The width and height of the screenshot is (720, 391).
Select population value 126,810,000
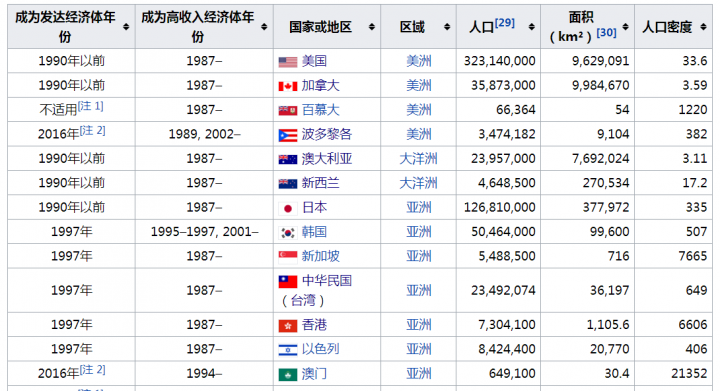coord(500,207)
